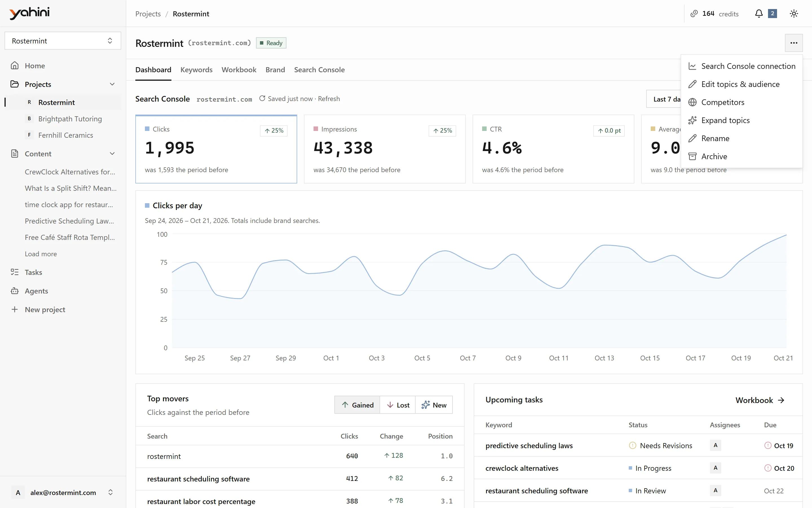Open the Rostermint project switcher dropdown

click(x=63, y=41)
